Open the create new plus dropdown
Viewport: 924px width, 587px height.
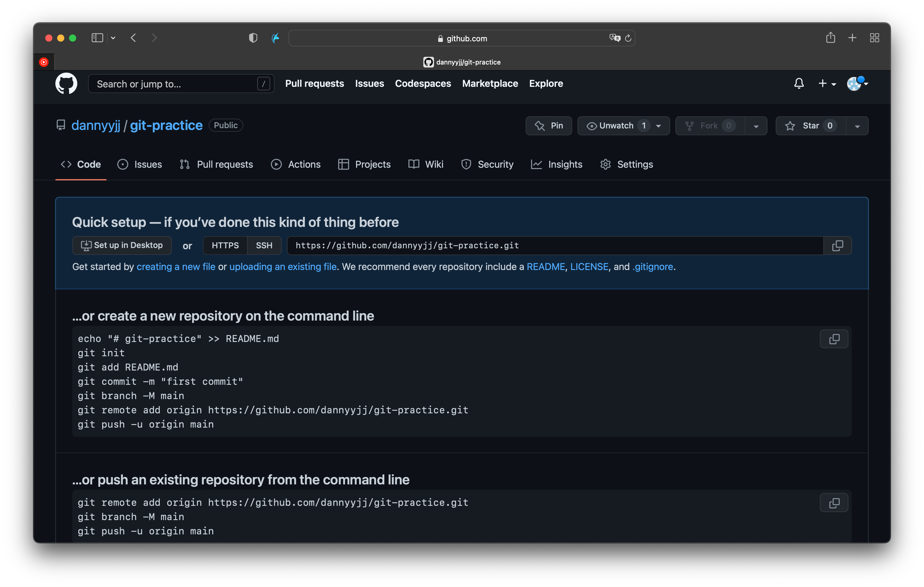tap(827, 83)
